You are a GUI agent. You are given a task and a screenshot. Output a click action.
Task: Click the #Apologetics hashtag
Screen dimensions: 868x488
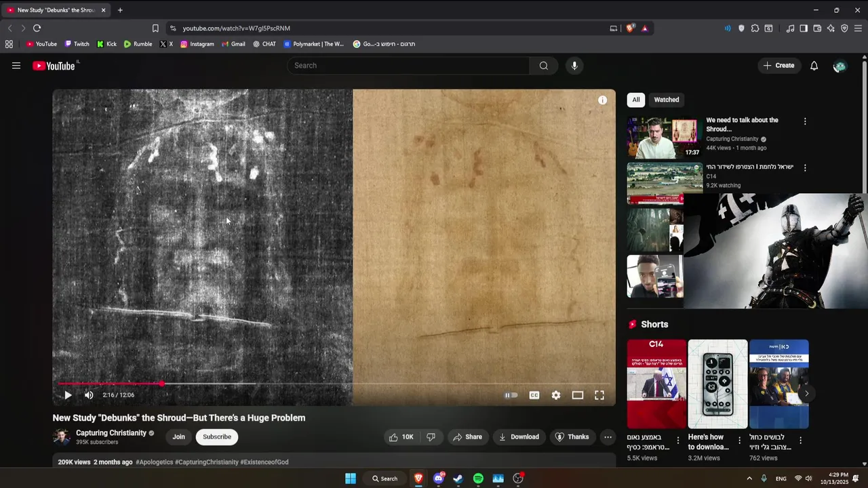154,462
